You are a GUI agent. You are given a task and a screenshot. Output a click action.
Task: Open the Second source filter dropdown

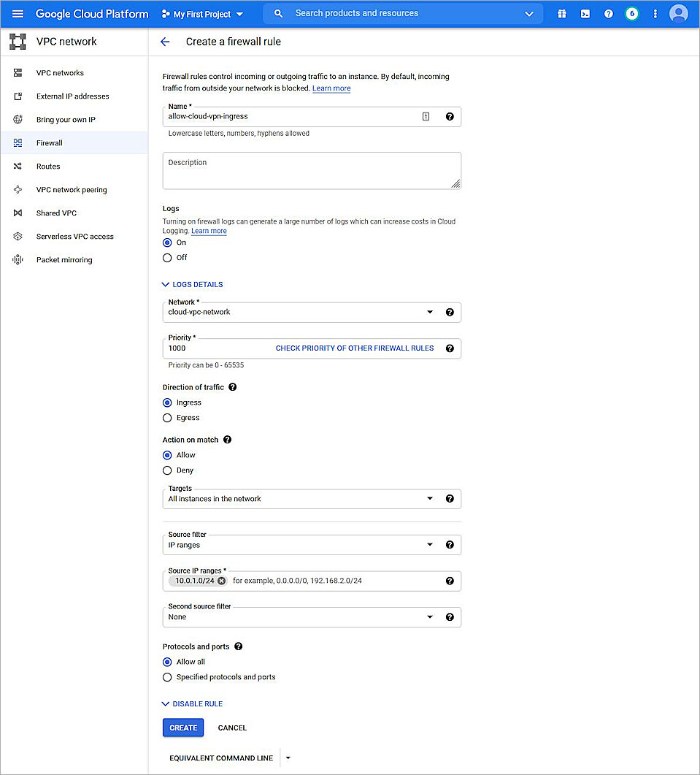click(x=430, y=616)
